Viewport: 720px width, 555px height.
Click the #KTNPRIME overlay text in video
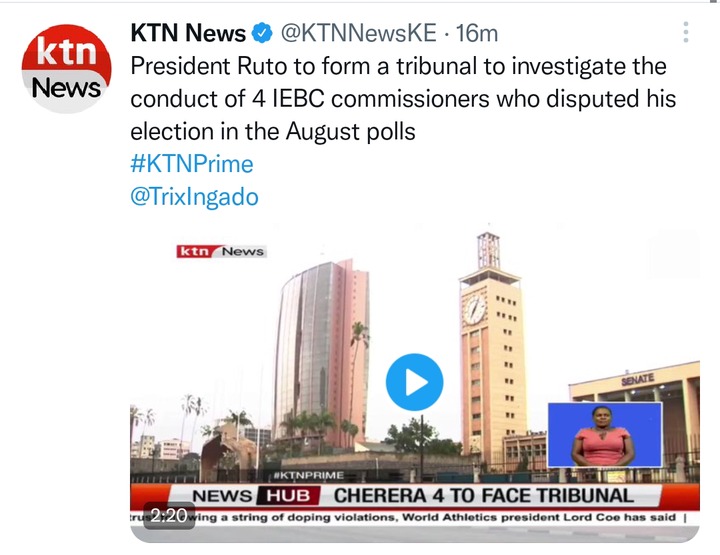click(x=309, y=475)
